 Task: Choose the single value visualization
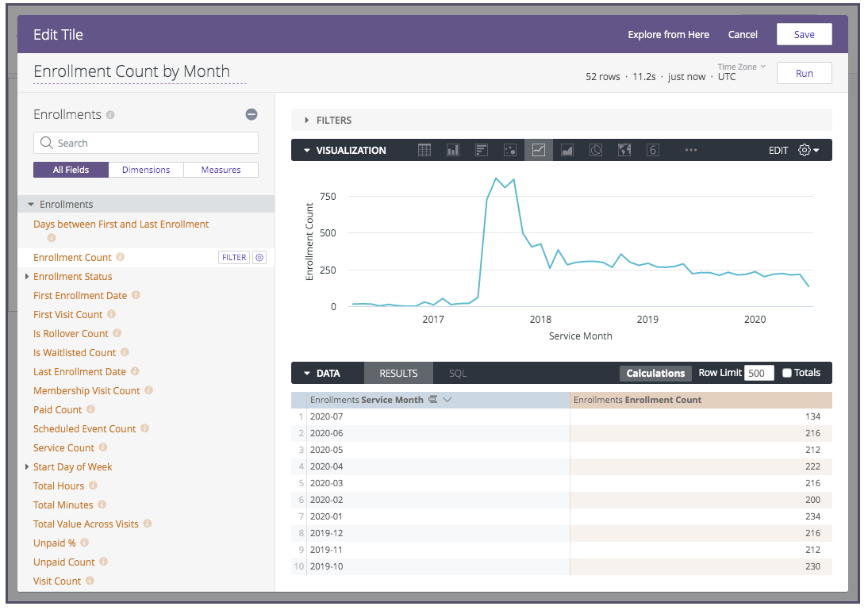tap(653, 150)
